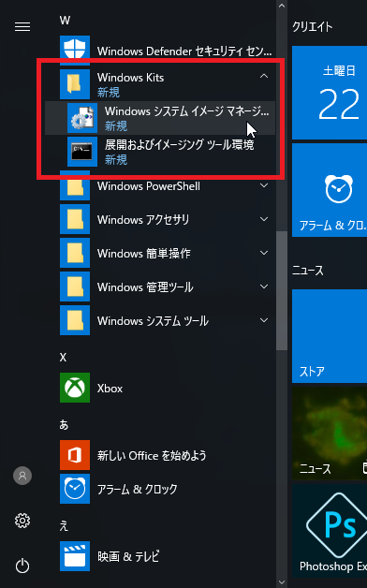Click the 映画 & テレビ clapperboard icon
The image size is (367, 588).
click(x=75, y=556)
